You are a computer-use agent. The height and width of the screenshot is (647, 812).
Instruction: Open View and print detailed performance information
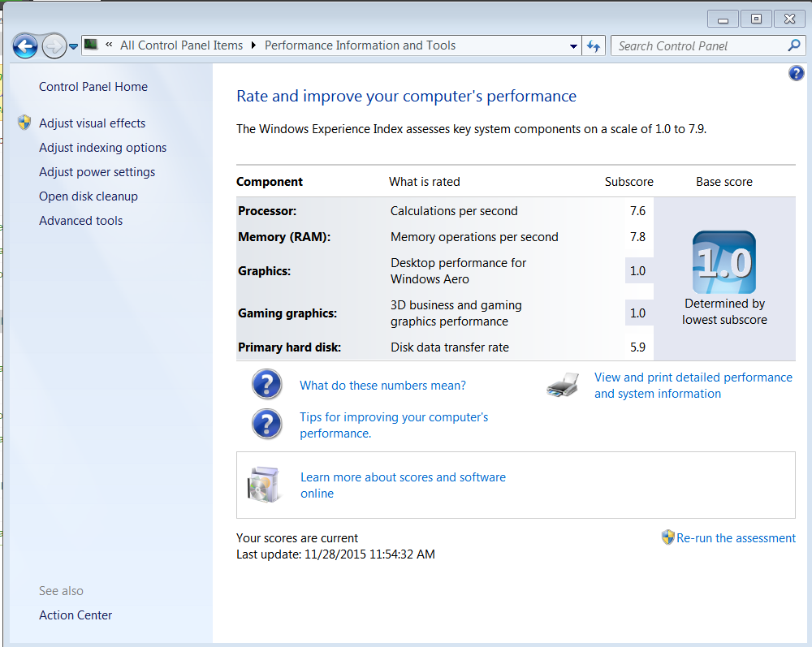(693, 386)
